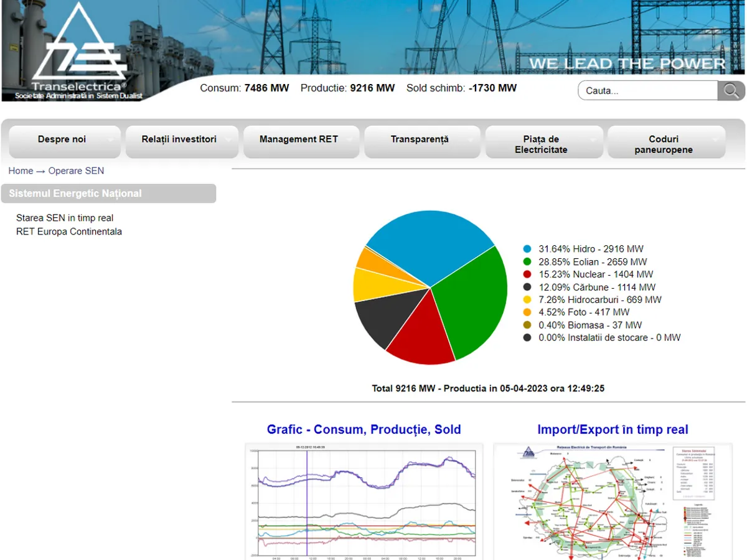Open the Management RET dropdown menu
Image resolution: width=747 pixels, height=560 pixels.
[300, 140]
